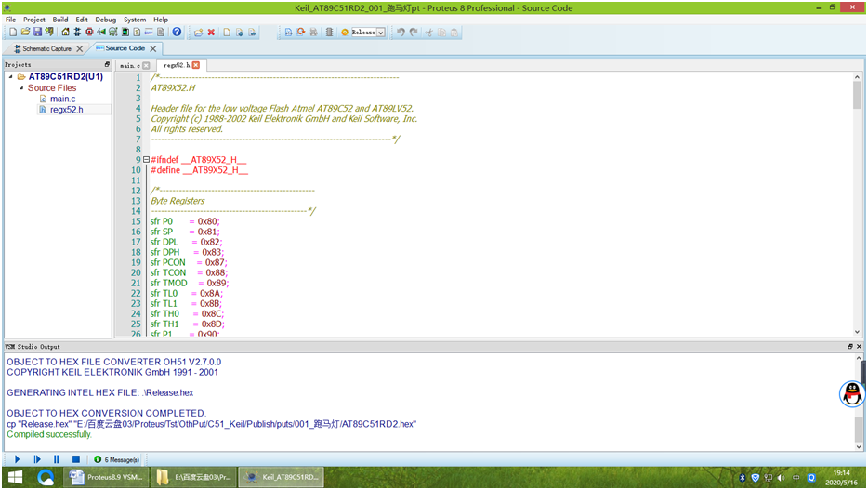Click the output panel scrollbar up arrow
This screenshot has width=868, height=490.
click(x=859, y=358)
